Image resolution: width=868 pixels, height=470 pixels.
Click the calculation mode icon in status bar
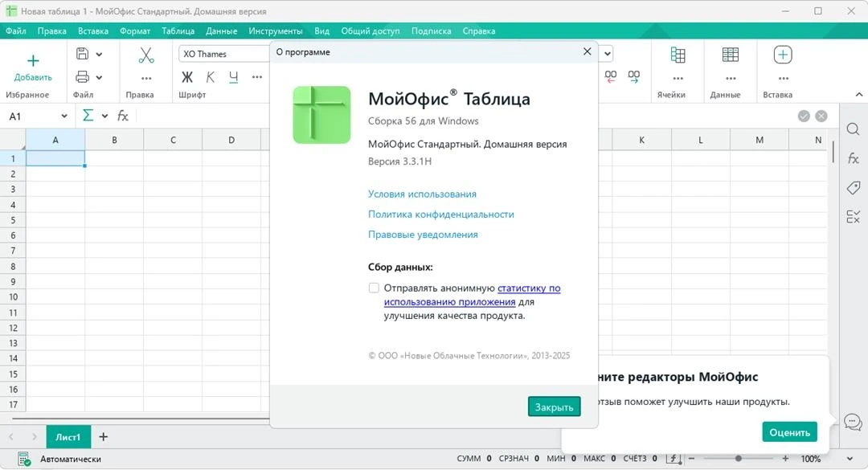[x=24, y=459]
